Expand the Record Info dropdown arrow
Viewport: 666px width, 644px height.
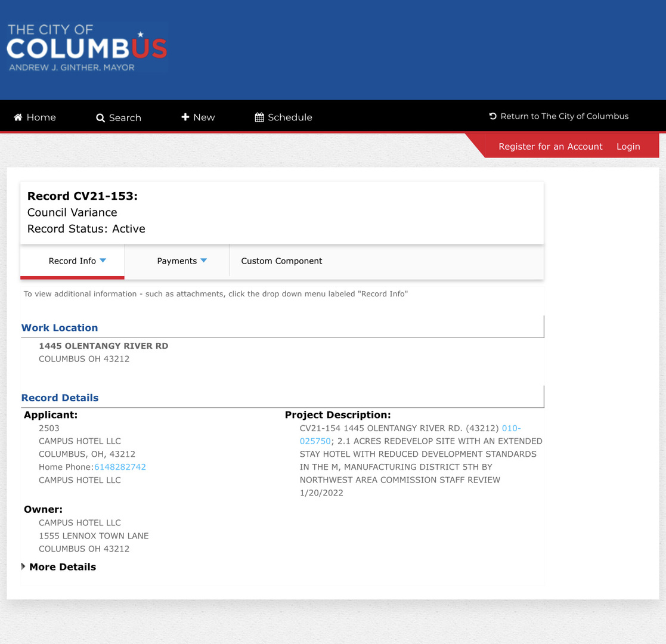[103, 261]
